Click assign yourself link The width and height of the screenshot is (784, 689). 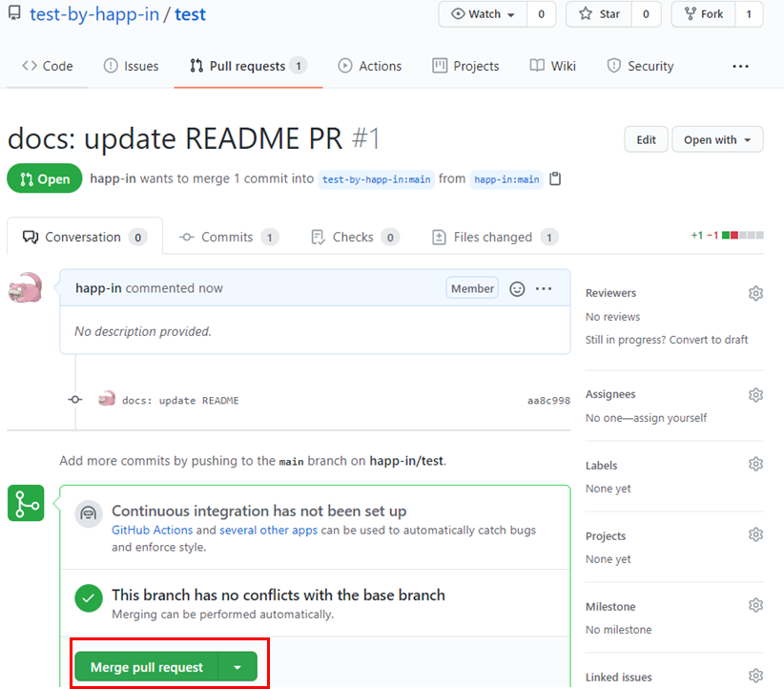tap(670, 418)
